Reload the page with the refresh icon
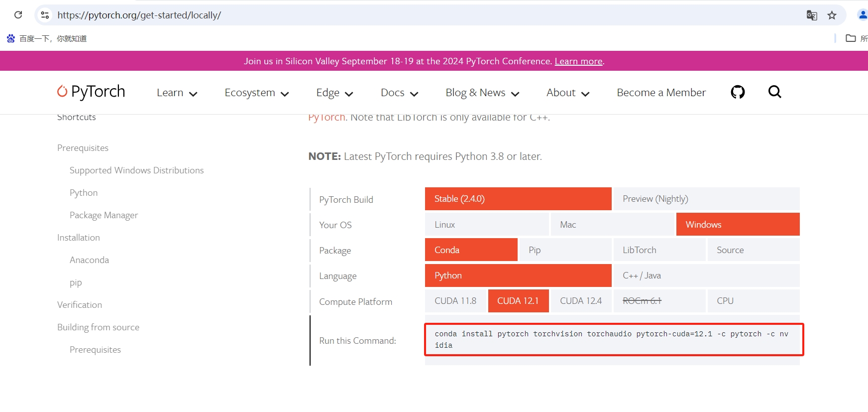 click(18, 15)
